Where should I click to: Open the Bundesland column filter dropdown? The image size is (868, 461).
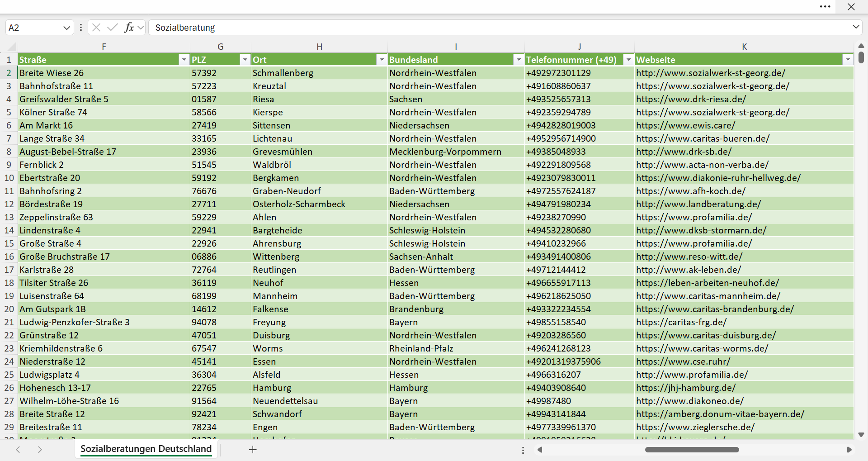point(519,60)
